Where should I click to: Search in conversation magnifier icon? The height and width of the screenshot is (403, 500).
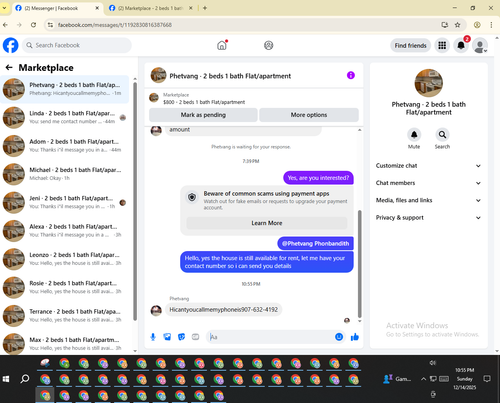442,135
